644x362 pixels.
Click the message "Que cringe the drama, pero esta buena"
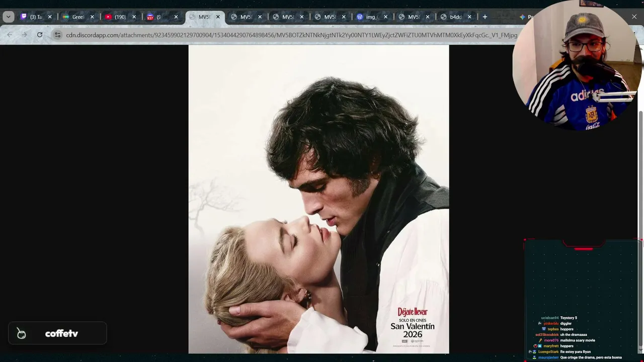tap(591, 357)
